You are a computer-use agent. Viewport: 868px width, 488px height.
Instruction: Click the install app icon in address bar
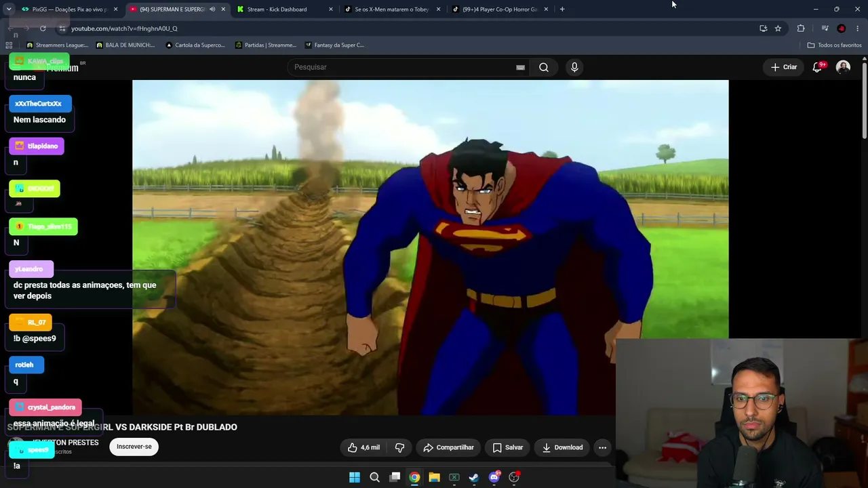point(763,28)
